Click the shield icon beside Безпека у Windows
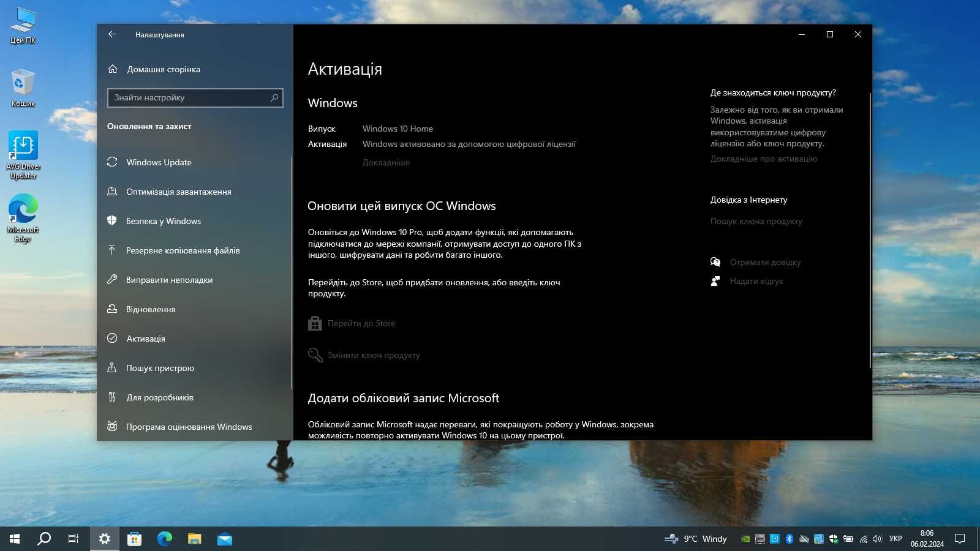The width and height of the screenshot is (980, 551). (x=112, y=220)
